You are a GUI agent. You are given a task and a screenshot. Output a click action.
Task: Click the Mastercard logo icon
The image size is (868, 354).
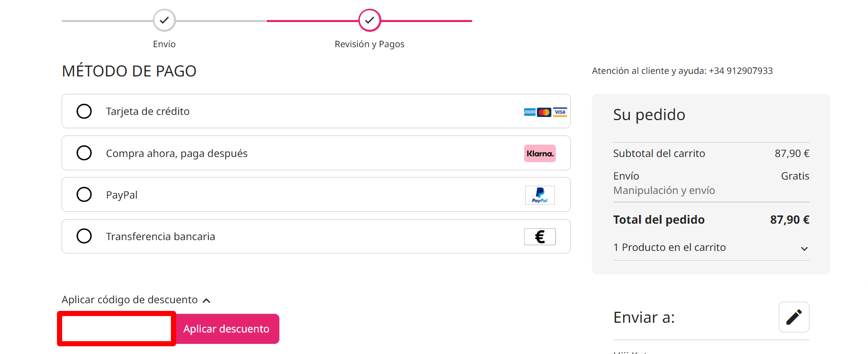pos(544,112)
